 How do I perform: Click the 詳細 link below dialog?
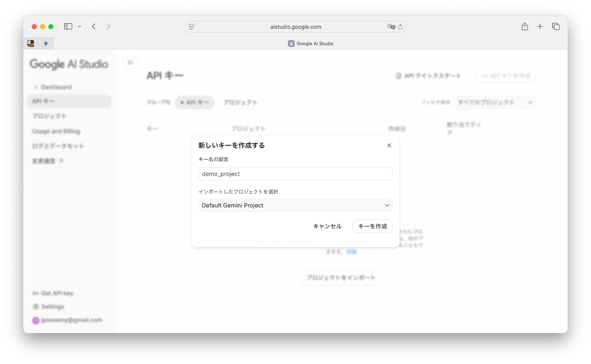(351, 252)
